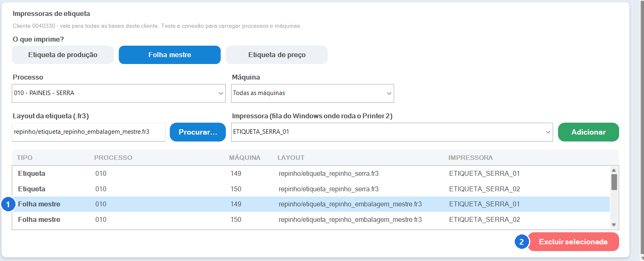Click the Procurar... button

coord(198,132)
